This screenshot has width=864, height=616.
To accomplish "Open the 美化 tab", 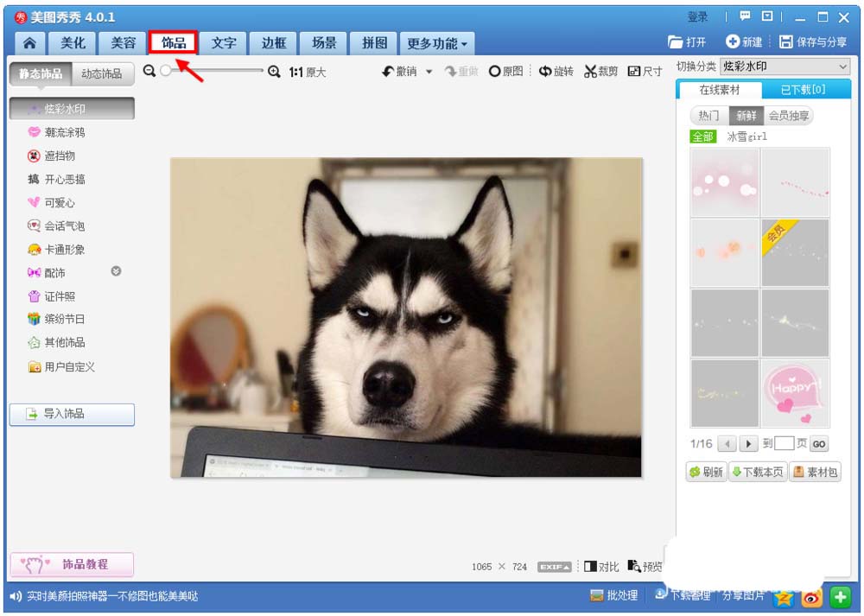I will click(x=73, y=43).
